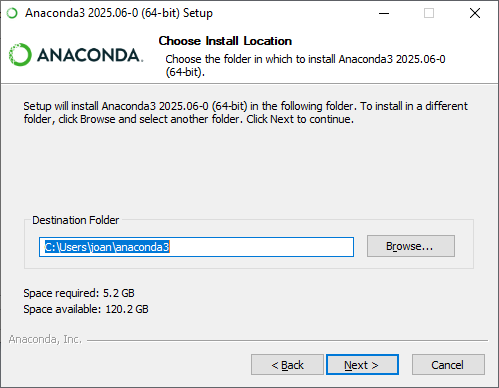Click the green Anaconda ring logo in the header

20,54
